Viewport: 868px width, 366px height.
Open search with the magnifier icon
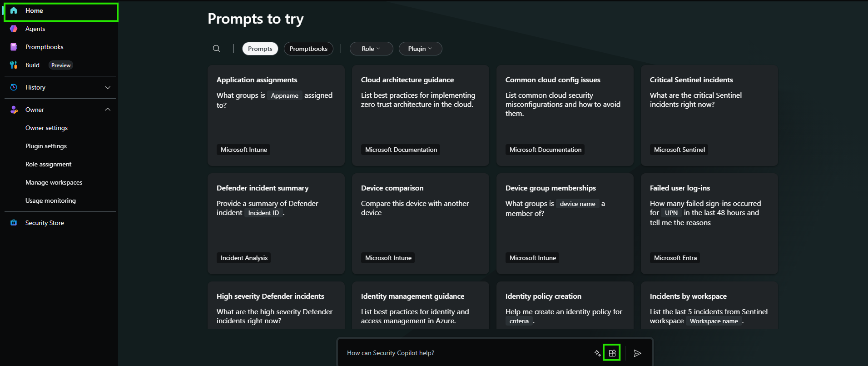pyautogui.click(x=217, y=49)
